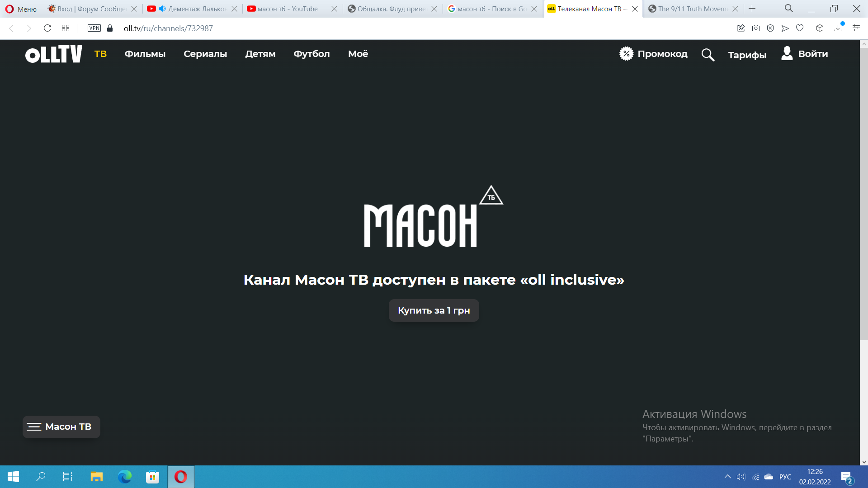Close the Телеканал Масон ТВ tab
The image size is (868, 488).
click(635, 9)
